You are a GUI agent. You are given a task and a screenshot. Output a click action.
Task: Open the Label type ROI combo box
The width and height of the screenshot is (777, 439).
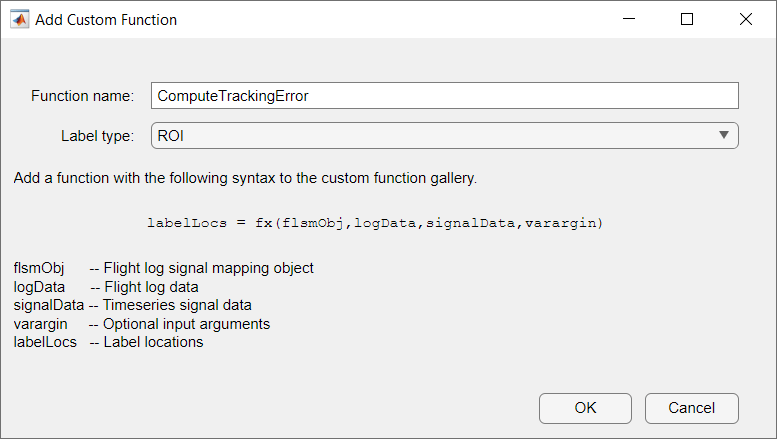point(430,135)
